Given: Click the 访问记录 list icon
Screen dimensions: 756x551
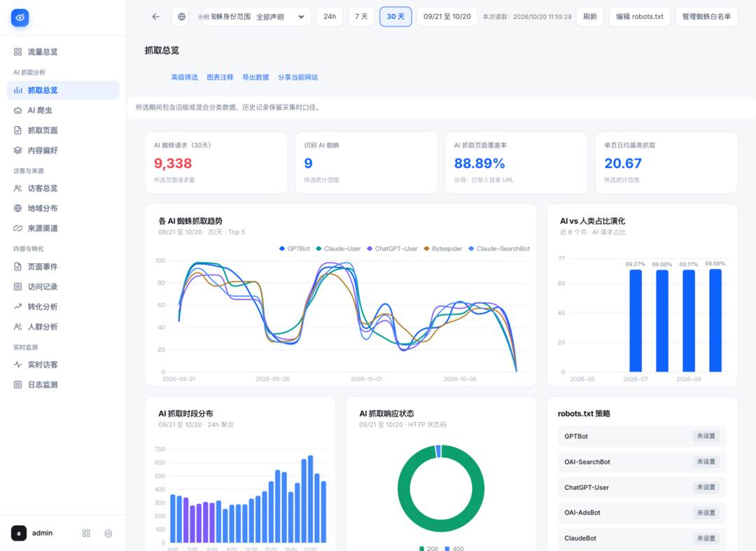Looking at the screenshot, I should tap(17, 287).
